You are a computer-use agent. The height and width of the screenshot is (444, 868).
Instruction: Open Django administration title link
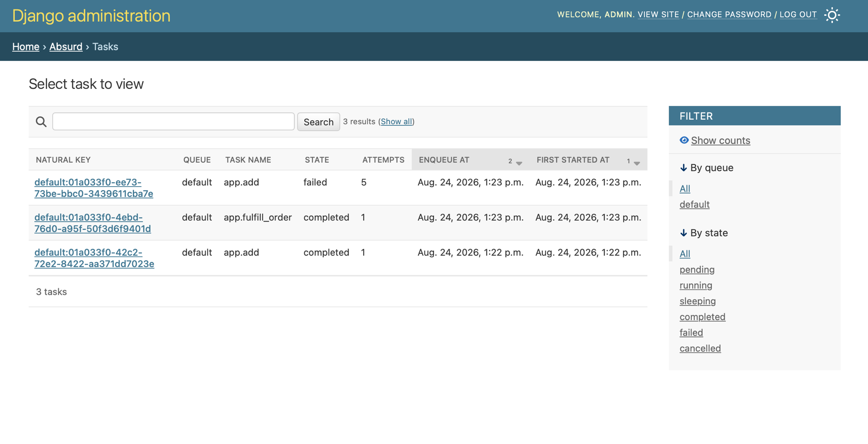[91, 16]
